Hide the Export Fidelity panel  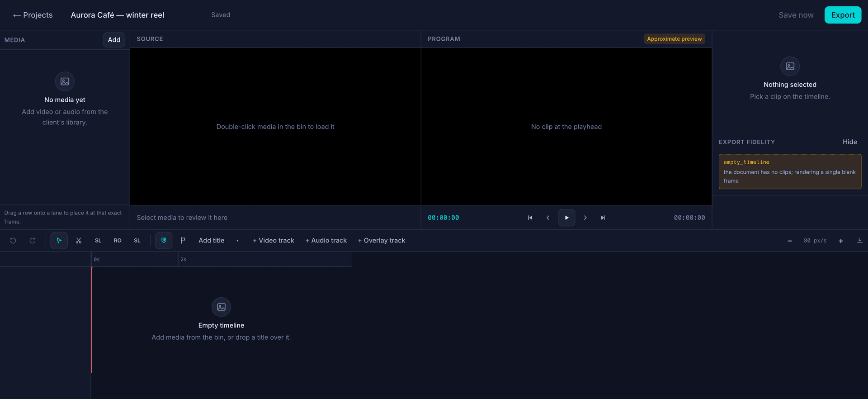tap(849, 142)
